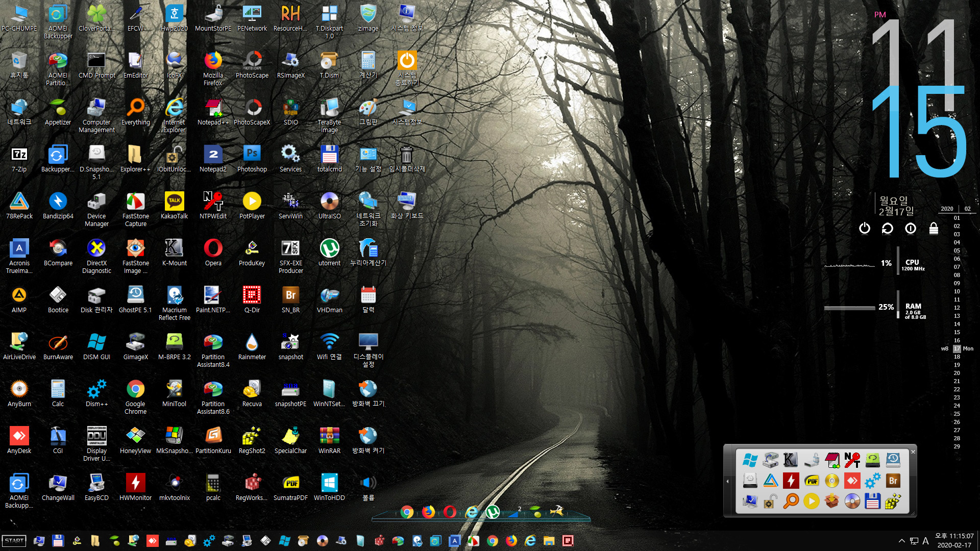Close the floating launcher panel
Screen dimensions: 980x551
913,452
